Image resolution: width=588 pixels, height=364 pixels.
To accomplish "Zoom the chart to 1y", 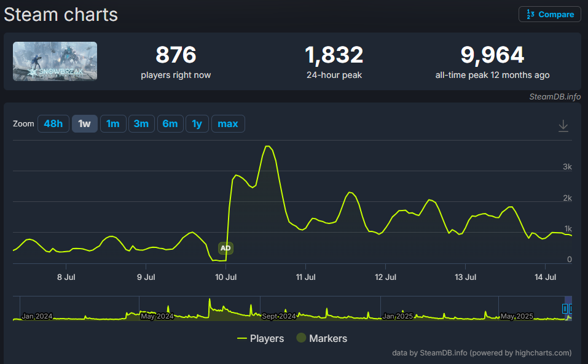I will click(197, 123).
